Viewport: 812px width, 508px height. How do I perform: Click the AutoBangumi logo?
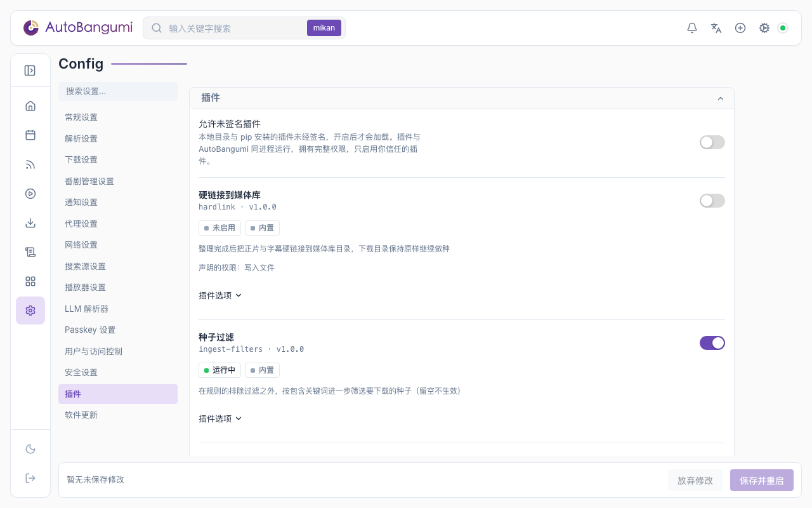tap(78, 28)
